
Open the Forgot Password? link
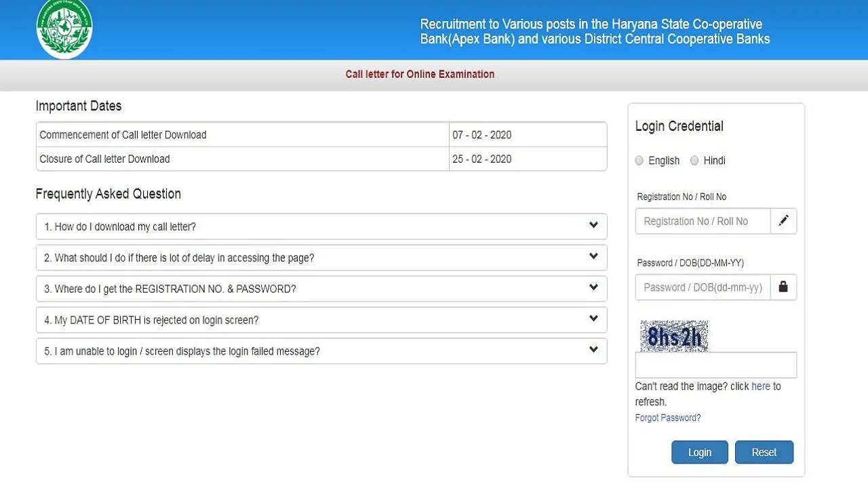(x=668, y=418)
